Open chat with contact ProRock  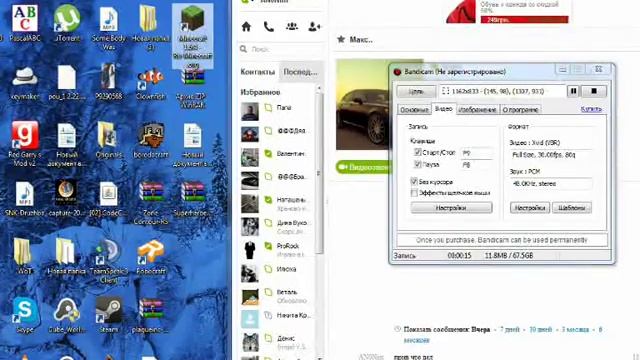pos(278,249)
